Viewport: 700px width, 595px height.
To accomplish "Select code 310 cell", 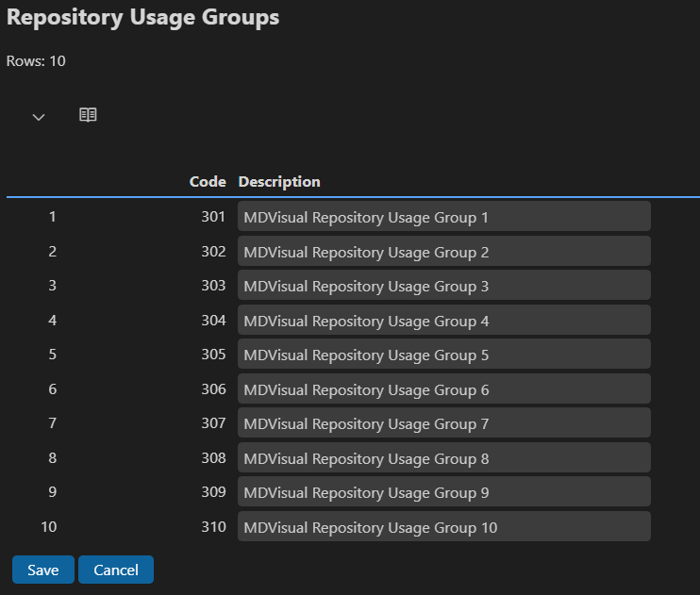I will pyautogui.click(x=213, y=526).
